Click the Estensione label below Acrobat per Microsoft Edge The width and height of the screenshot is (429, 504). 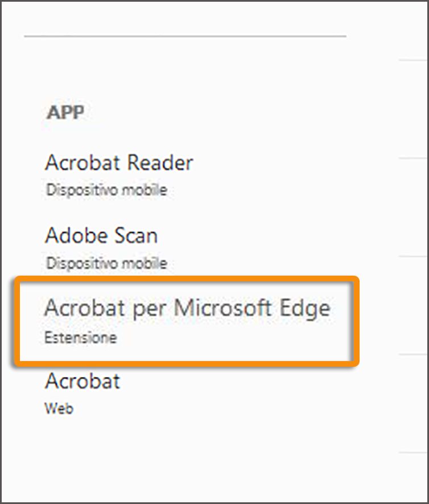[x=80, y=337]
